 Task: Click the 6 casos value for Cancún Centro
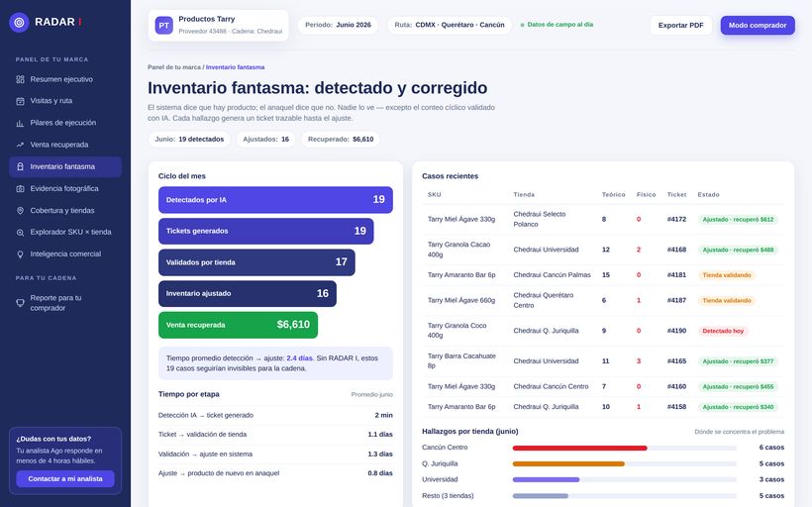click(x=771, y=448)
